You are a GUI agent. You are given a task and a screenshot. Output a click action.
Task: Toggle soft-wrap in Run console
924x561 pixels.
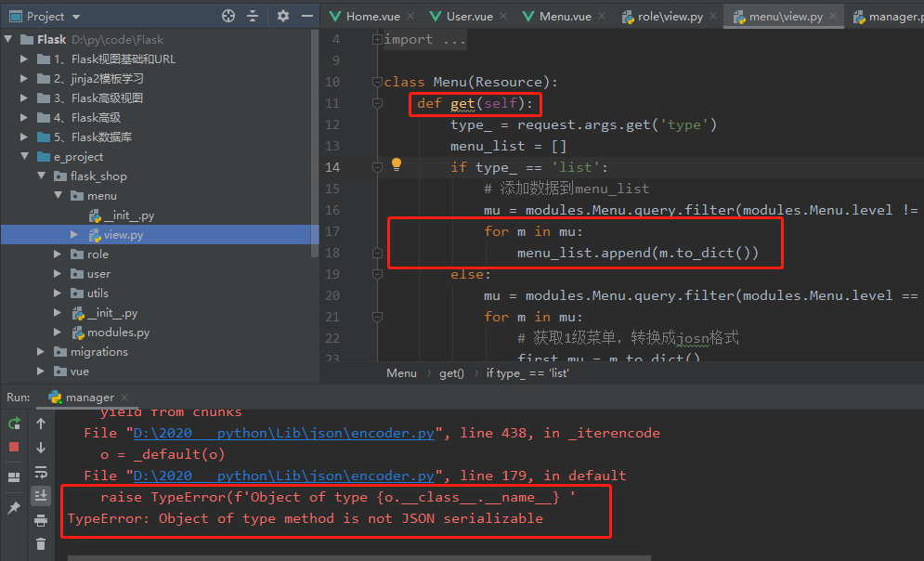(x=41, y=472)
